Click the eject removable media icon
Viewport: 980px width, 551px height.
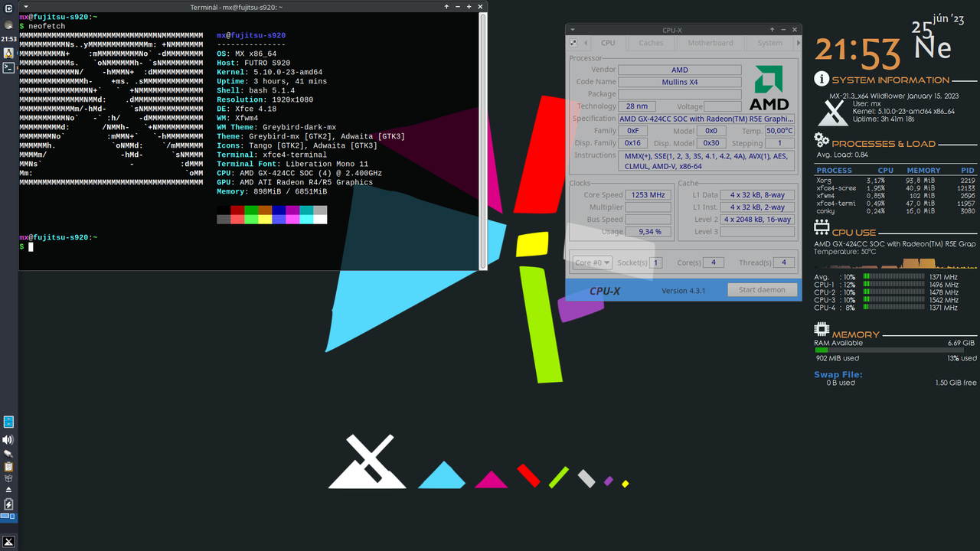coord(8,489)
